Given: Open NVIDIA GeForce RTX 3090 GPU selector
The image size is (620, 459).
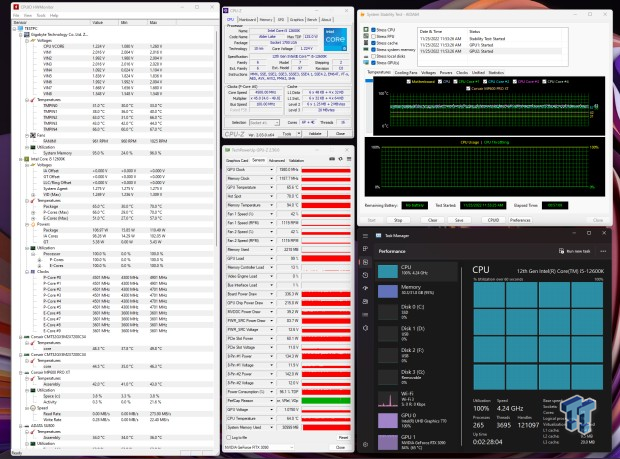Looking at the screenshot, I should pyautogui.click(x=259, y=447).
